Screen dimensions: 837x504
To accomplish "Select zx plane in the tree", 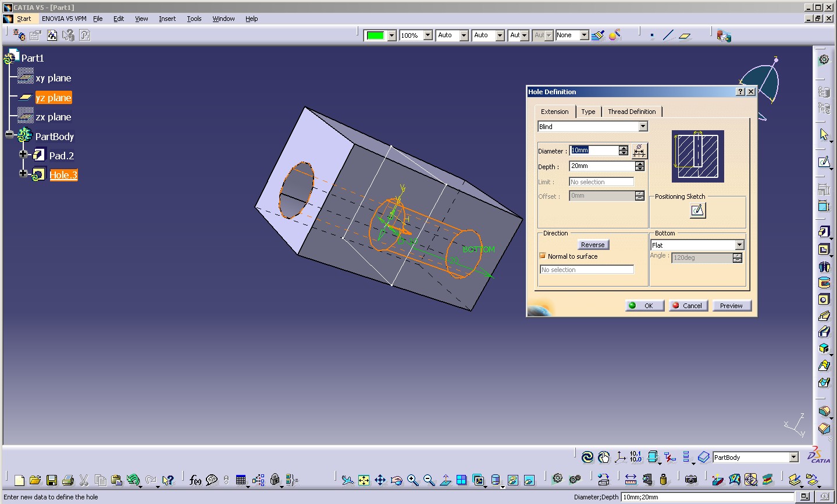I will click(x=54, y=117).
